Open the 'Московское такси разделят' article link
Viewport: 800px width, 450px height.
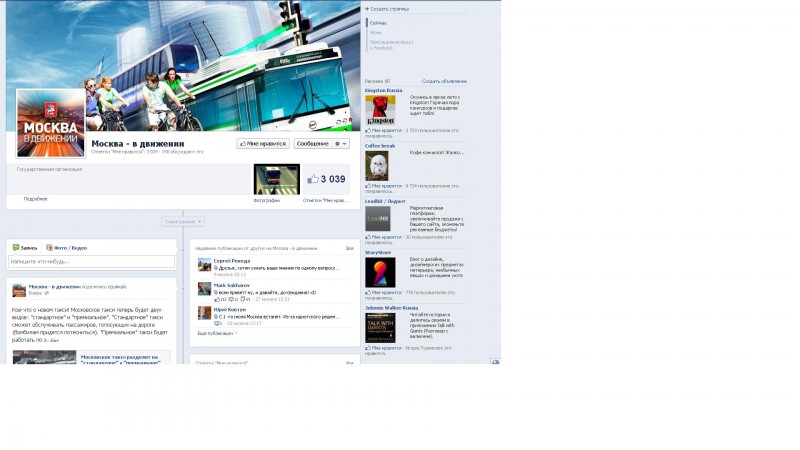(x=120, y=360)
